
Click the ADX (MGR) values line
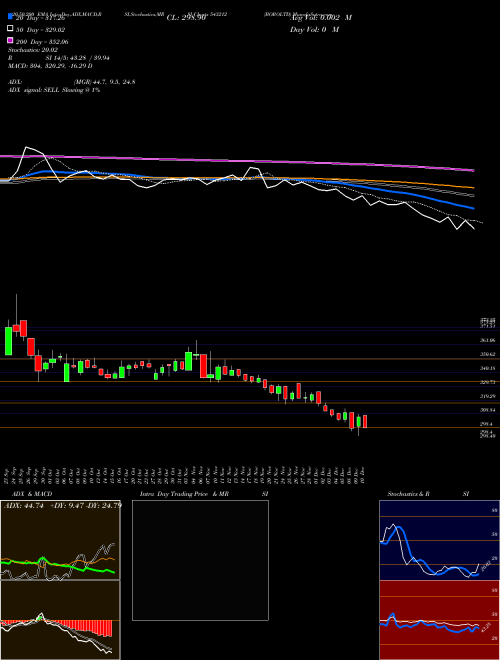pos(72,82)
